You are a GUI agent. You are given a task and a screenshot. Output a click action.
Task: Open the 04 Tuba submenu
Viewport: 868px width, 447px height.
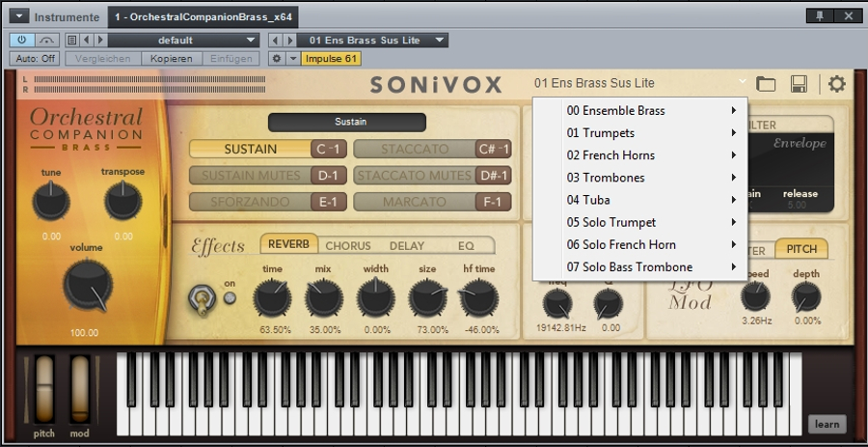640,200
